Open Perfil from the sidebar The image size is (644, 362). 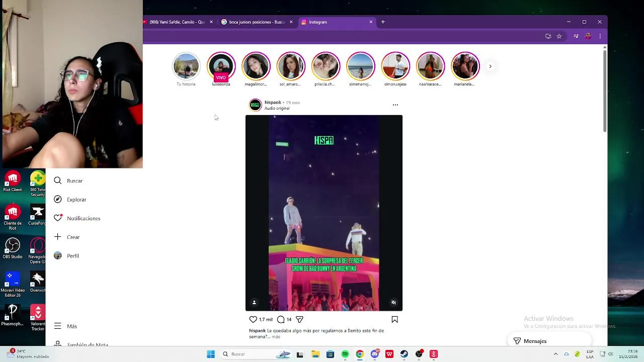pyautogui.click(x=66, y=256)
